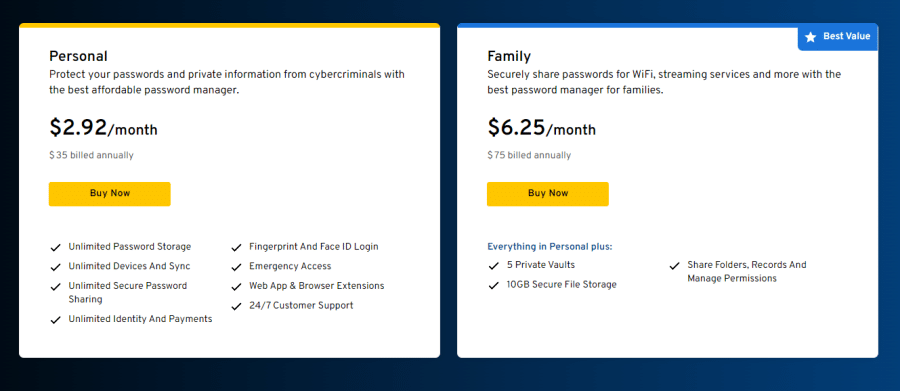Click checkmark beside Web App & Browser Extensions

point(236,287)
